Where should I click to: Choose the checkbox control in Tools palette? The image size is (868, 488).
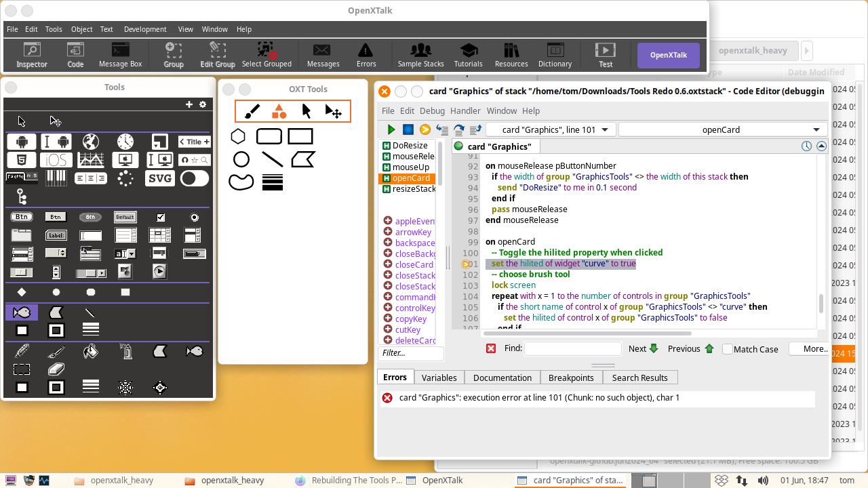click(x=161, y=218)
